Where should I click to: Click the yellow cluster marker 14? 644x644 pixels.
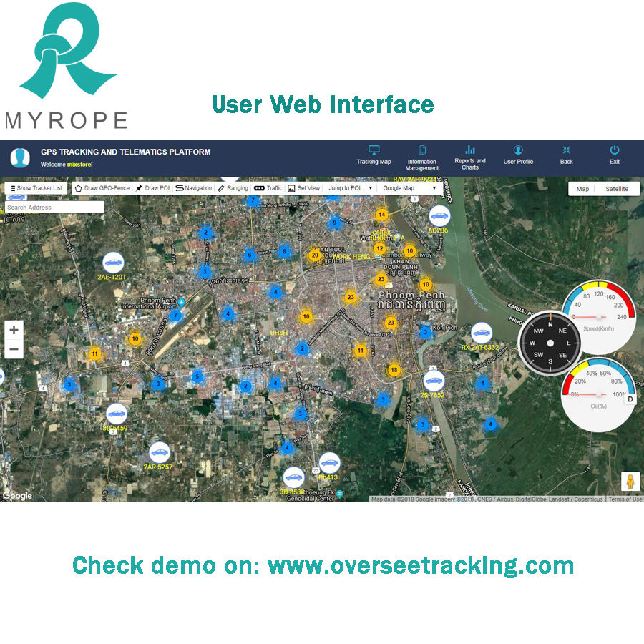pyautogui.click(x=382, y=215)
